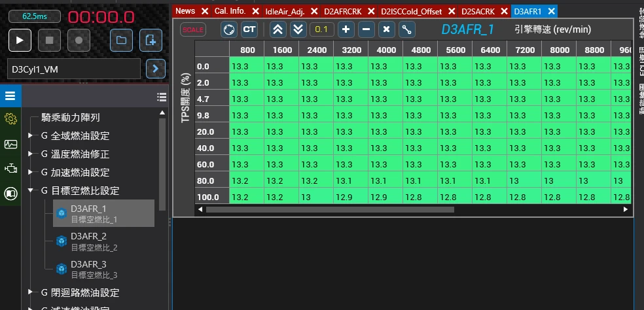Select the 4000 rpm column header

click(385, 50)
